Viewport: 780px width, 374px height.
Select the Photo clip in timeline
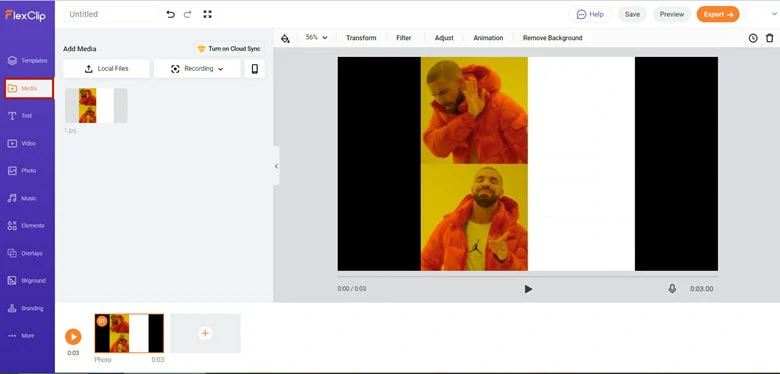[x=129, y=333]
